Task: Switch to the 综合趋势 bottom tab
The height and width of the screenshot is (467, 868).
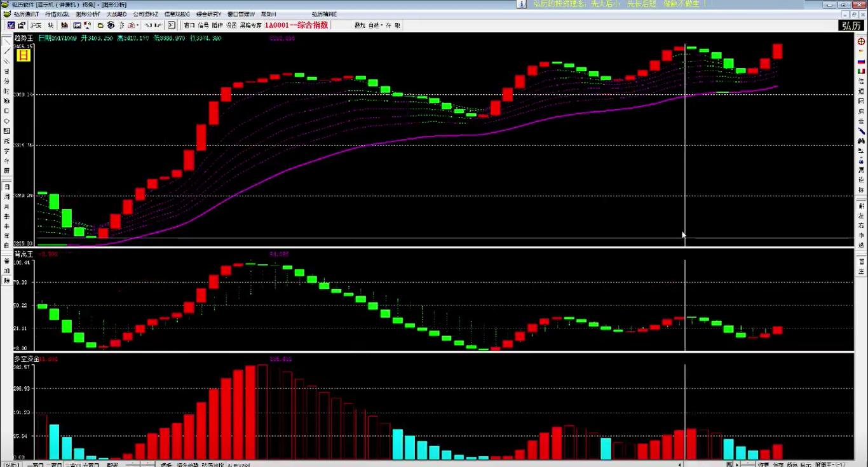Action: (x=187, y=464)
